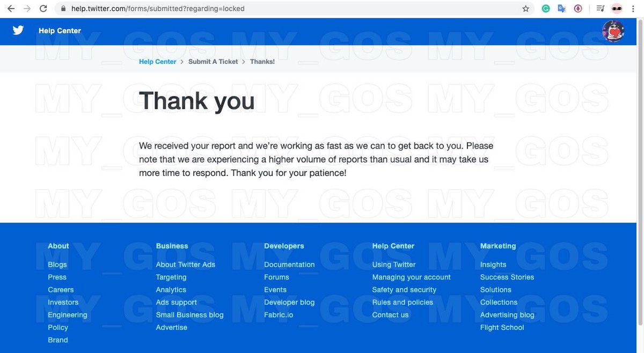
Task: Open the Analytics footer link
Action: [x=171, y=290]
